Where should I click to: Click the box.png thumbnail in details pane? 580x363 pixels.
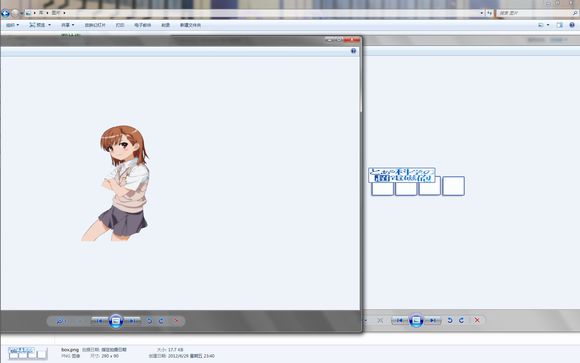point(28,353)
